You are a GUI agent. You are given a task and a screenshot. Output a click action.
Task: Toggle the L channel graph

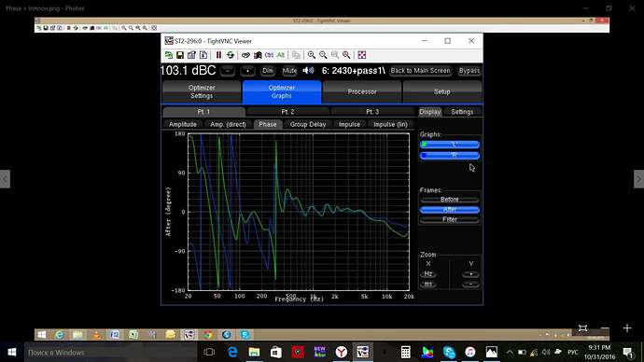[x=450, y=145]
